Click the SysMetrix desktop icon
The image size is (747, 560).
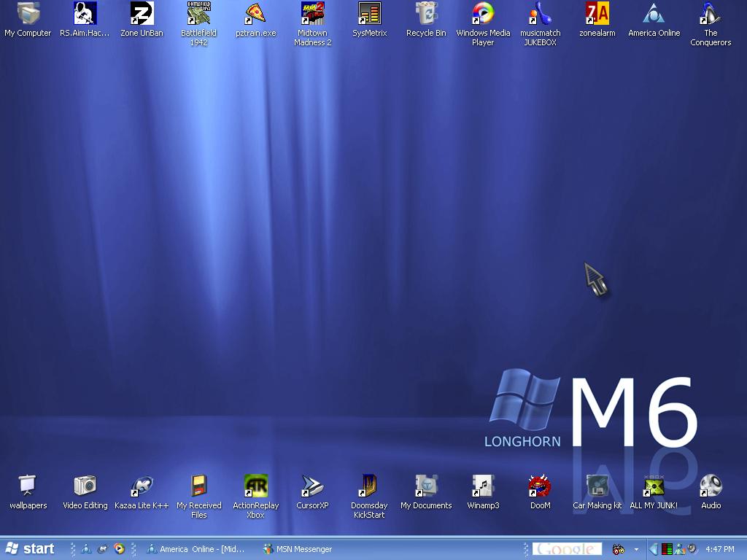pos(369,15)
